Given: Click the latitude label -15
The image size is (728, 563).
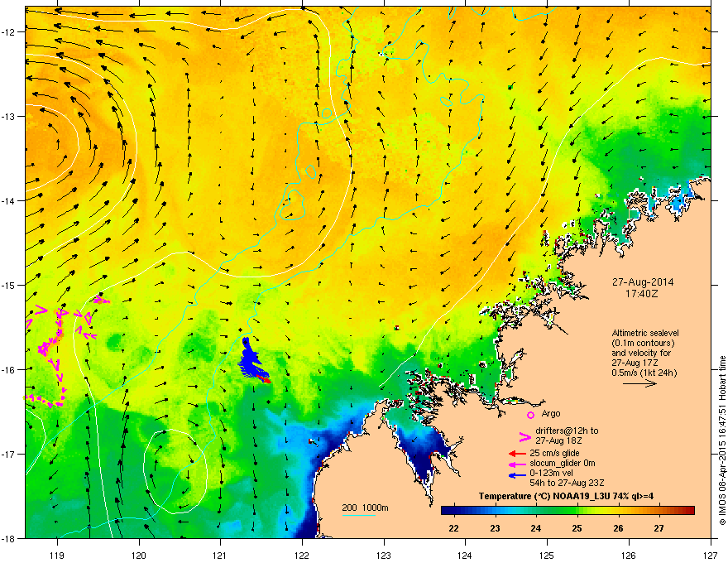Looking at the screenshot, I should pyautogui.click(x=9, y=285).
